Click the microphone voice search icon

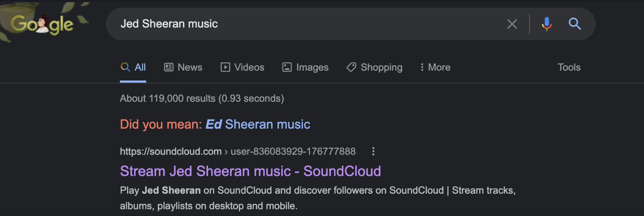[546, 24]
